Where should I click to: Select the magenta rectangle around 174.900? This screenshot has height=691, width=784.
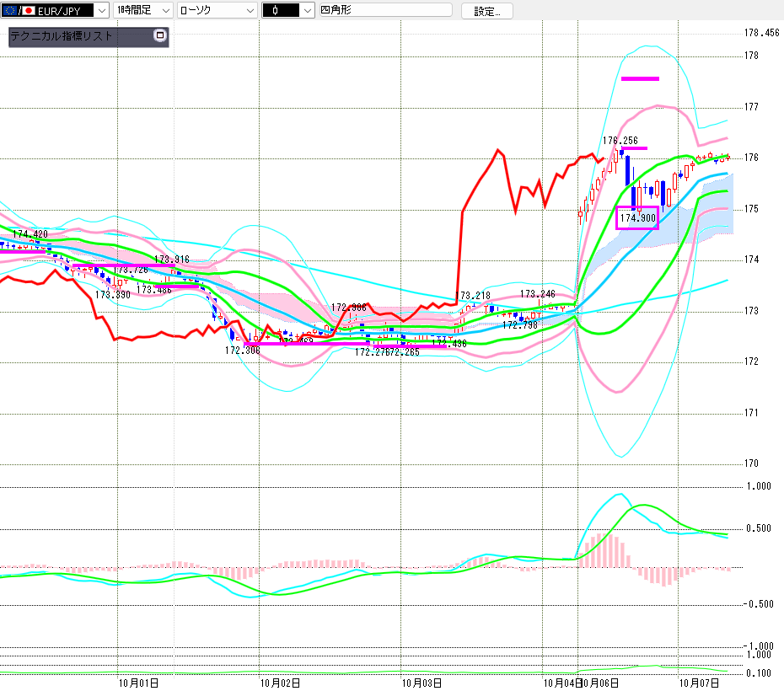point(637,217)
